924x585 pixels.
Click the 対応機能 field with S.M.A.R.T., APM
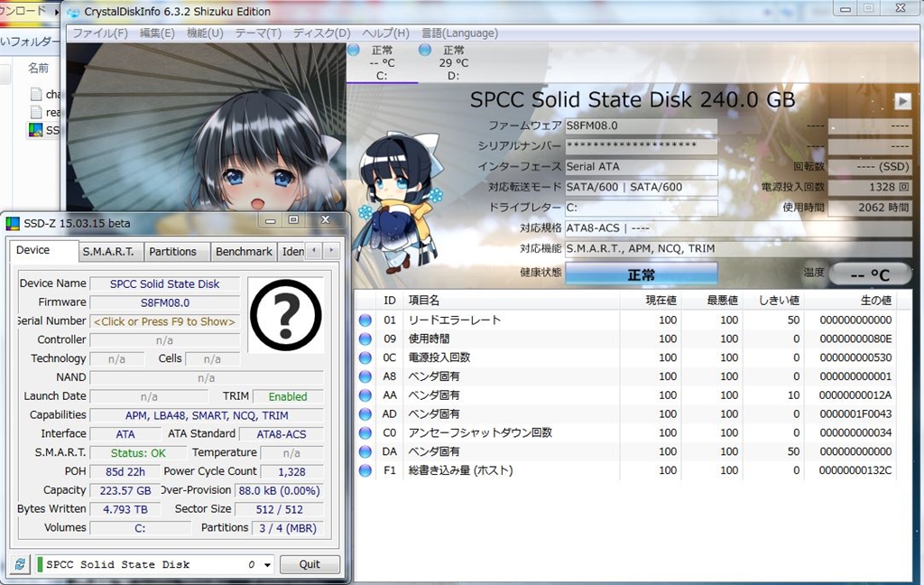738,249
